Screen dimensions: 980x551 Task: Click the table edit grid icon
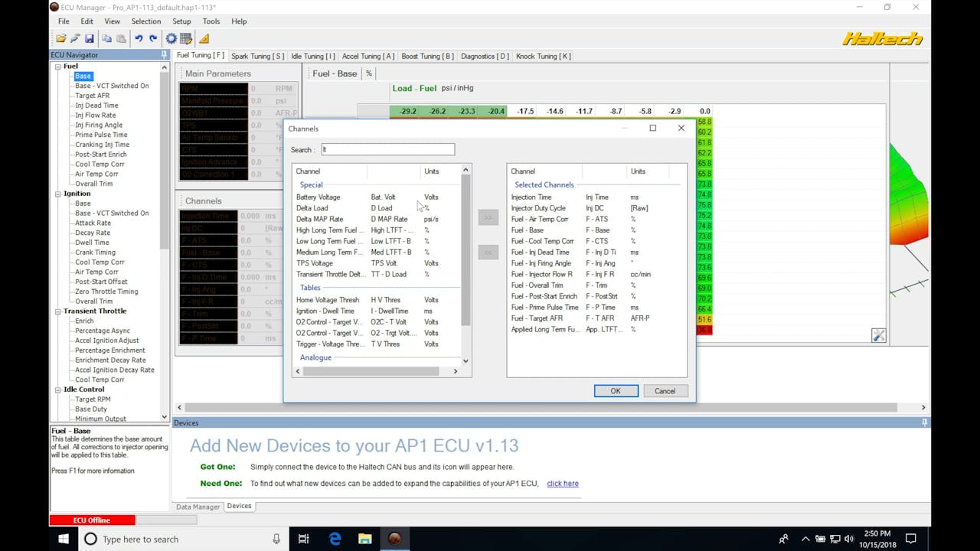tap(185, 38)
